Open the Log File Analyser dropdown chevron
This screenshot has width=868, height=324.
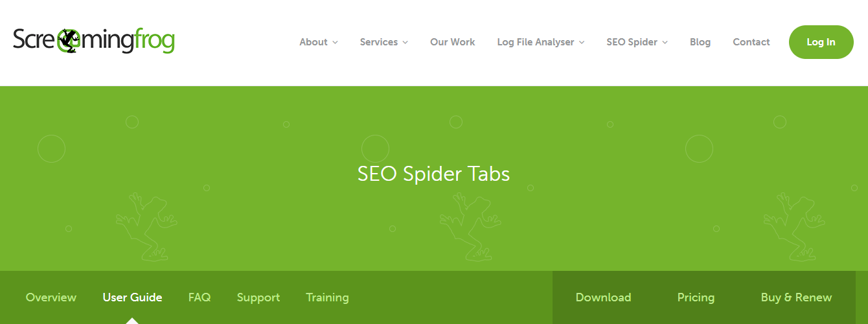click(582, 42)
